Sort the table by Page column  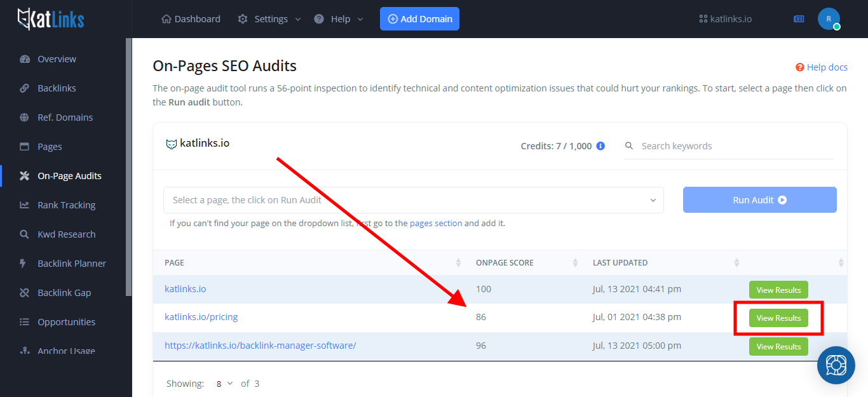pyautogui.click(x=459, y=262)
